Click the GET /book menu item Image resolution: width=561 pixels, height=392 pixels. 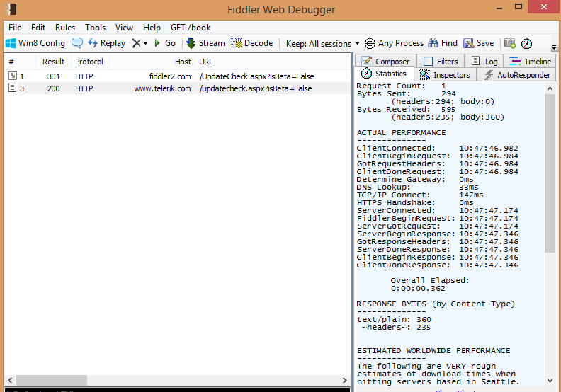click(191, 28)
